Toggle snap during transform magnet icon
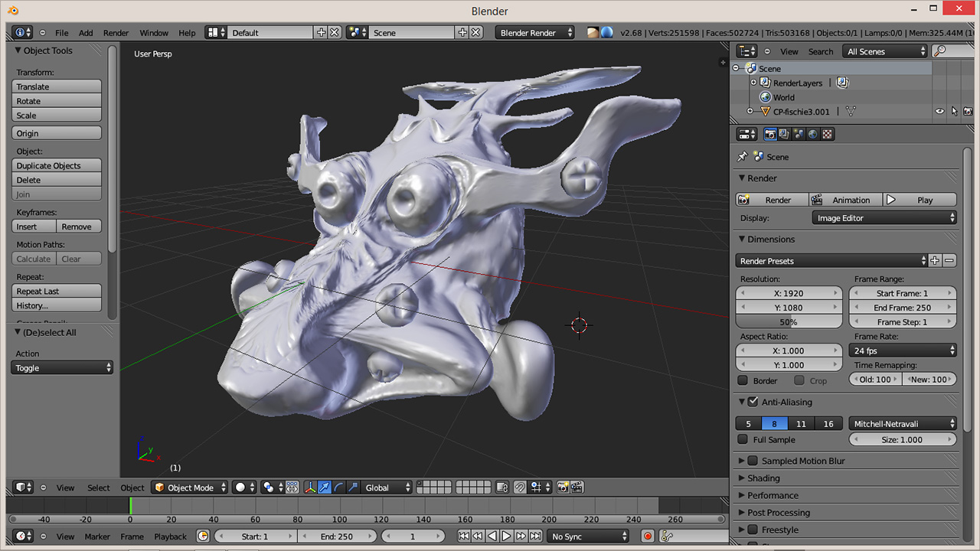980x551 pixels. [520, 487]
